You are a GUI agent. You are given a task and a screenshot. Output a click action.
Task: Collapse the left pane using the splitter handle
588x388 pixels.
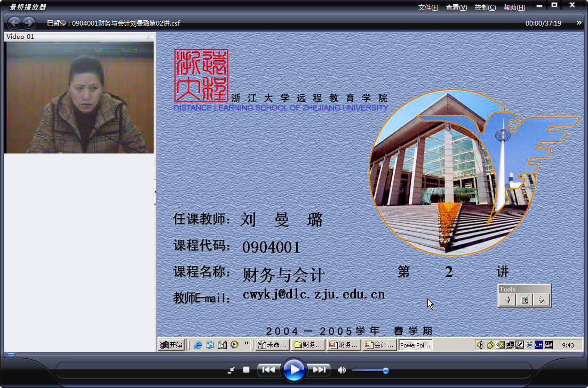click(155, 192)
